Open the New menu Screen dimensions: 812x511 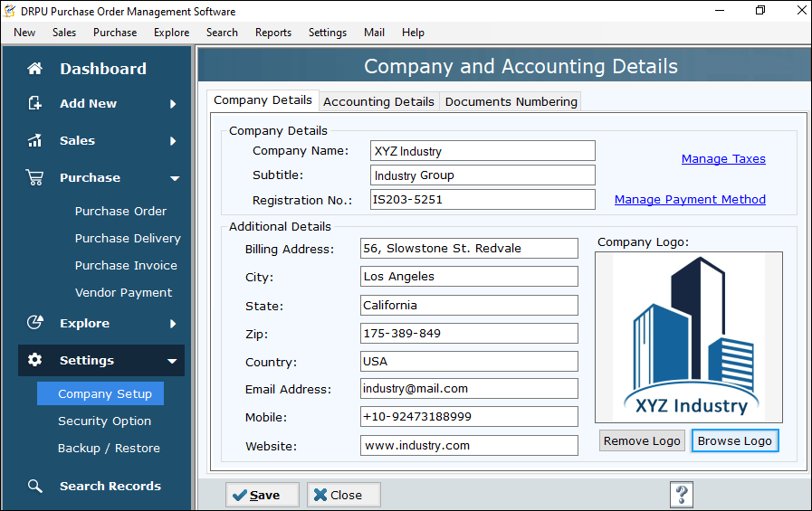tap(24, 33)
